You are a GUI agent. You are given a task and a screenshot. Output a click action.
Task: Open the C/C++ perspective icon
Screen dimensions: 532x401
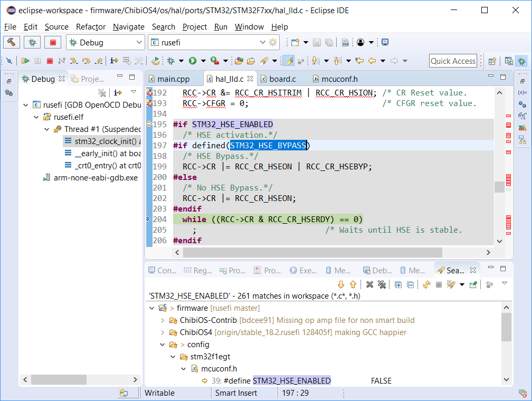[x=508, y=61]
